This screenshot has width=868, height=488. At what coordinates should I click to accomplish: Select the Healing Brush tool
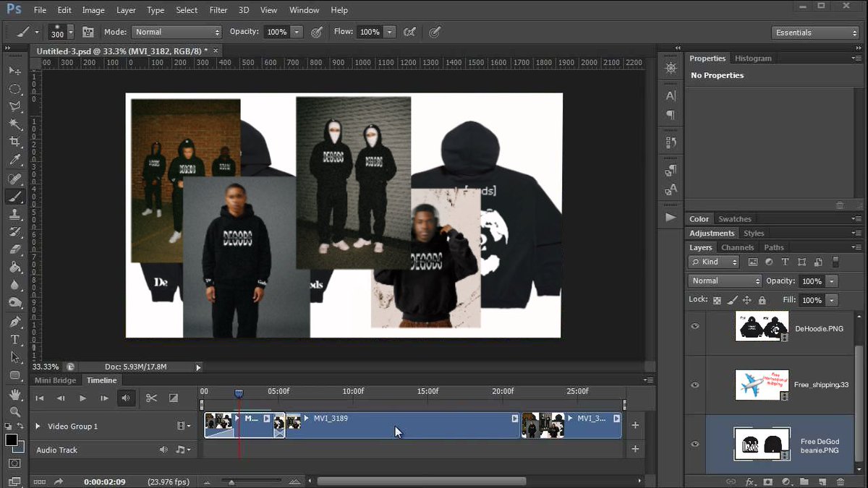(x=14, y=179)
